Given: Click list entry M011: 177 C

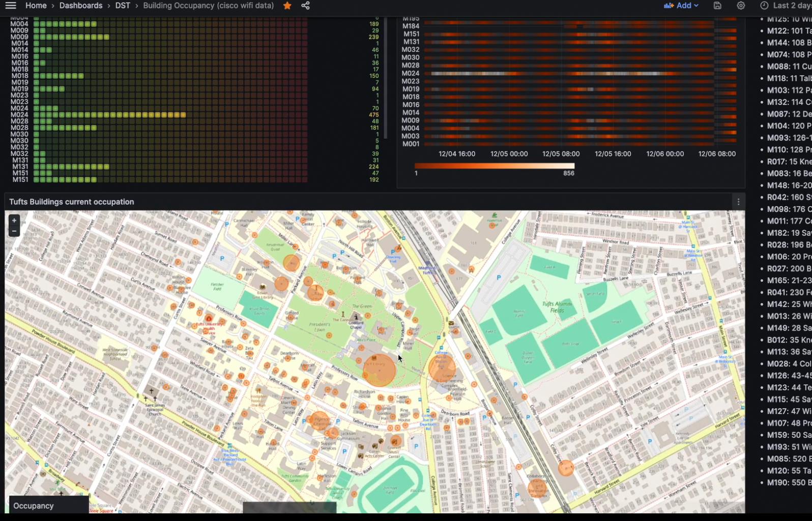Looking at the screenshot, I should point(789,221).
